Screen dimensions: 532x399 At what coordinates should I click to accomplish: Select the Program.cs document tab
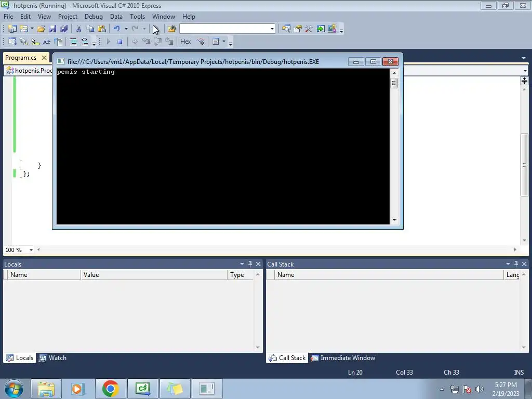[21, 58]
